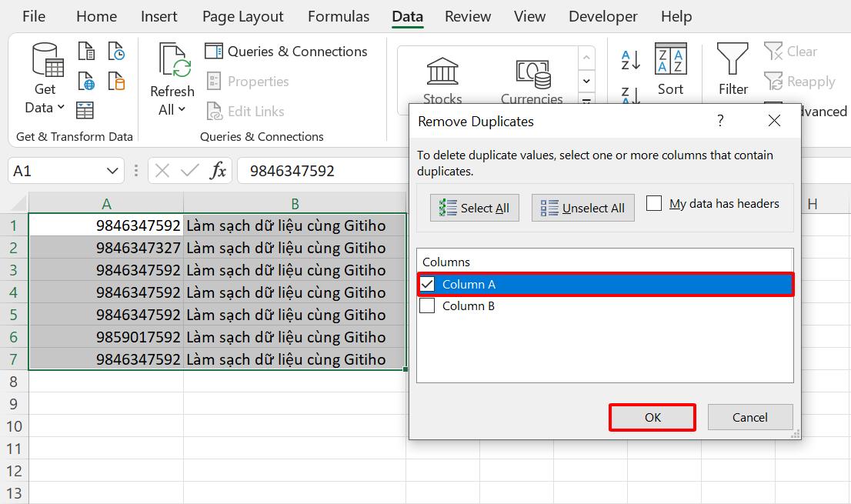This screenshot has width=851, height=504.
Task: Click the formula bar cancel X icon
Action: click(x=162, y=171)
